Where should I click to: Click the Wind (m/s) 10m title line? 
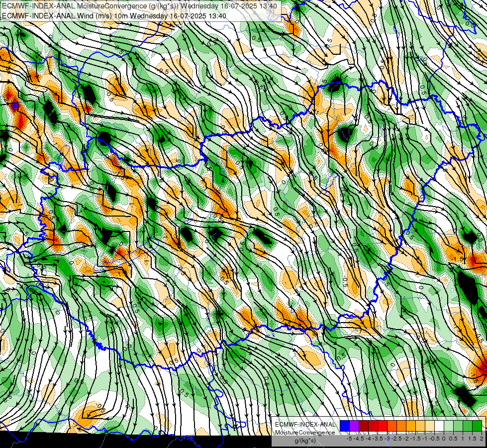114,16
